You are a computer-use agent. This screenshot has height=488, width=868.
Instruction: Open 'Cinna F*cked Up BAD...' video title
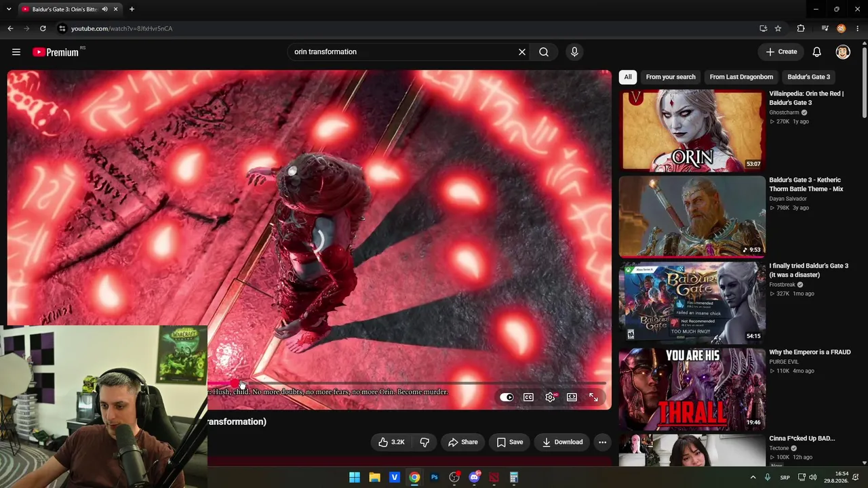(x=802, y=439)
